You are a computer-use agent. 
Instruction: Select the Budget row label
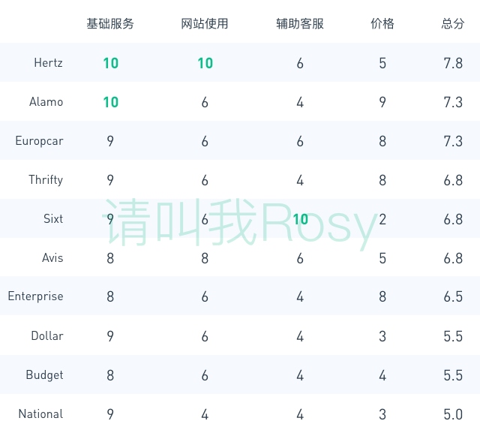pyautogui.click(x=45, y=375)
